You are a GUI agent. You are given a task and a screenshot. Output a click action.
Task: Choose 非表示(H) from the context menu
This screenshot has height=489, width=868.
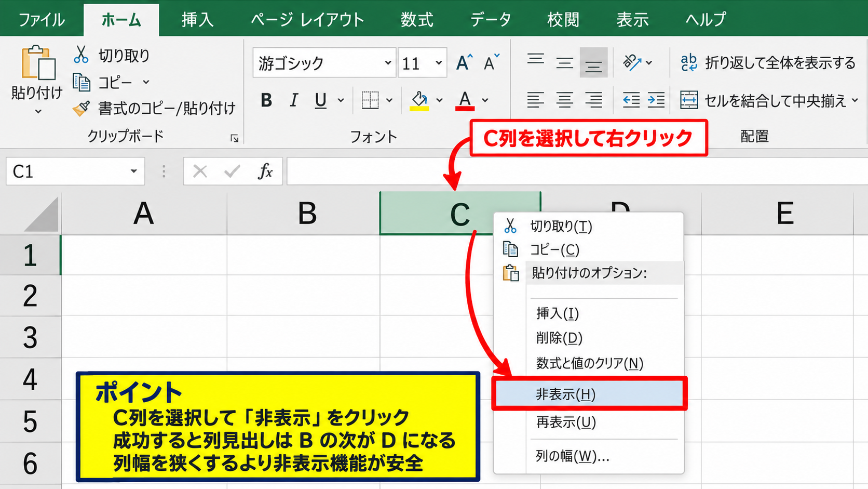click(589, 394)
